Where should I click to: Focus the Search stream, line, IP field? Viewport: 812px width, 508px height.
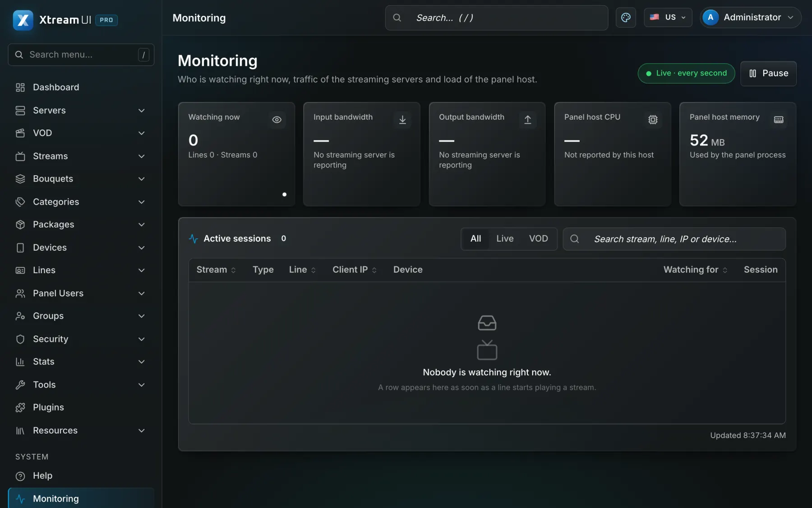(674, 239)
